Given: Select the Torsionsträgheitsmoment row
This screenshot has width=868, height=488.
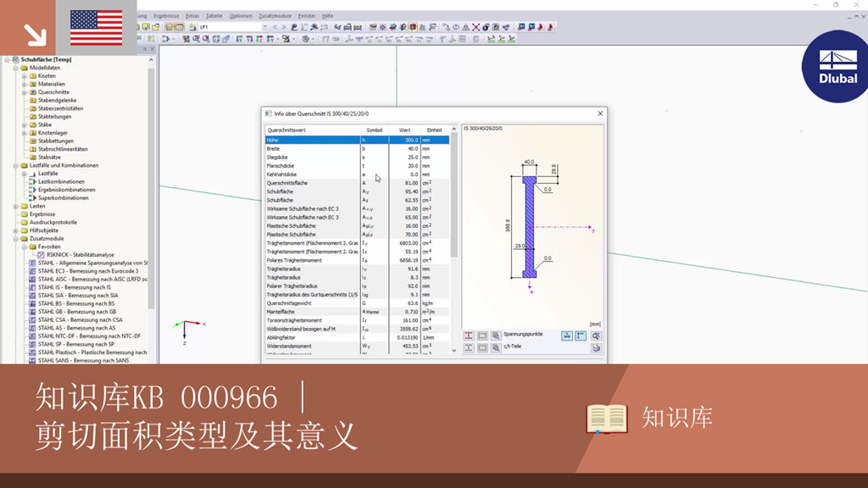Looking at the screenshot, I should point(357,320).
